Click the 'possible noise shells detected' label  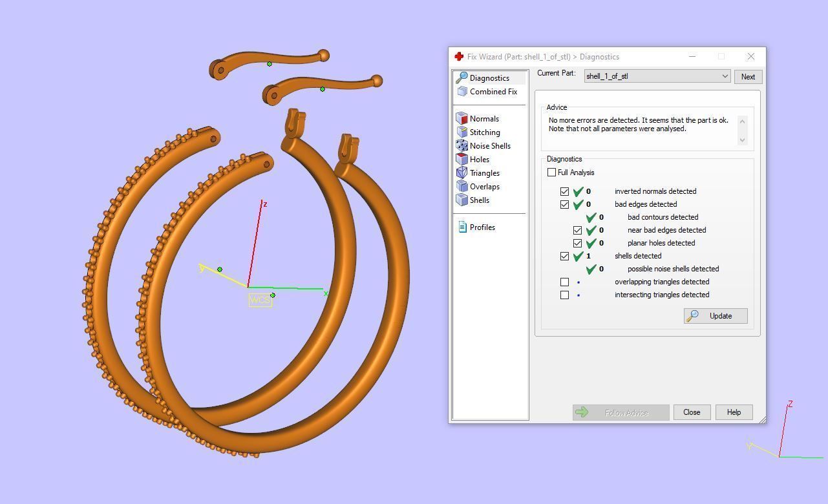(x=673, y=269)
